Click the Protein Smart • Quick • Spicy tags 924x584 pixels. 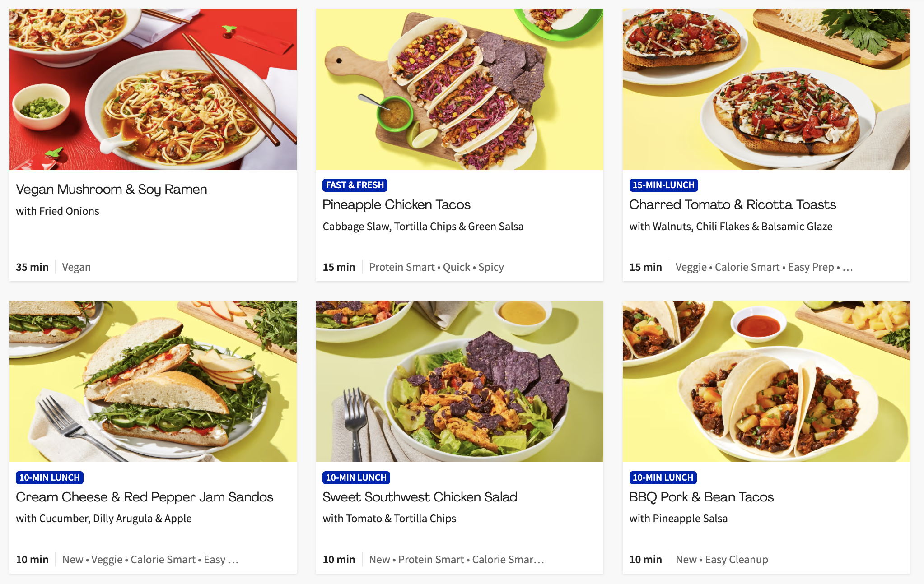click(x=436, y=267)
